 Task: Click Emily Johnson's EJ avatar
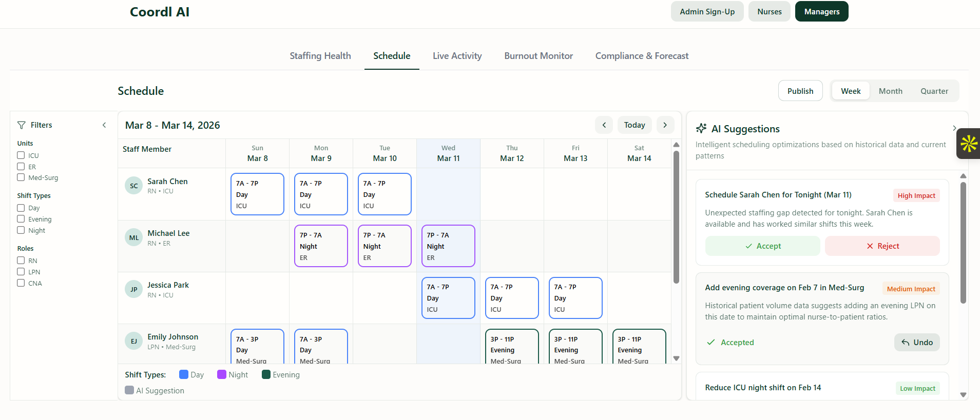[x=133, y=341]
